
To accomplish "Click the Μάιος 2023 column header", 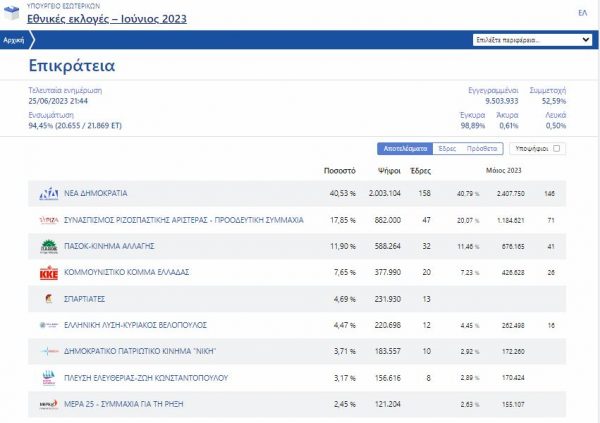I will (504, 170).
